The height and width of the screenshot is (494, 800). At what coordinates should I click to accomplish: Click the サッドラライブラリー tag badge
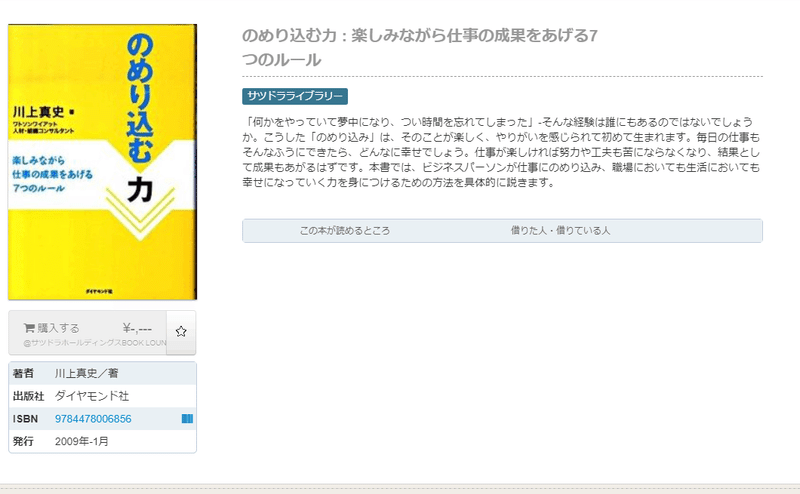(295, 96)
